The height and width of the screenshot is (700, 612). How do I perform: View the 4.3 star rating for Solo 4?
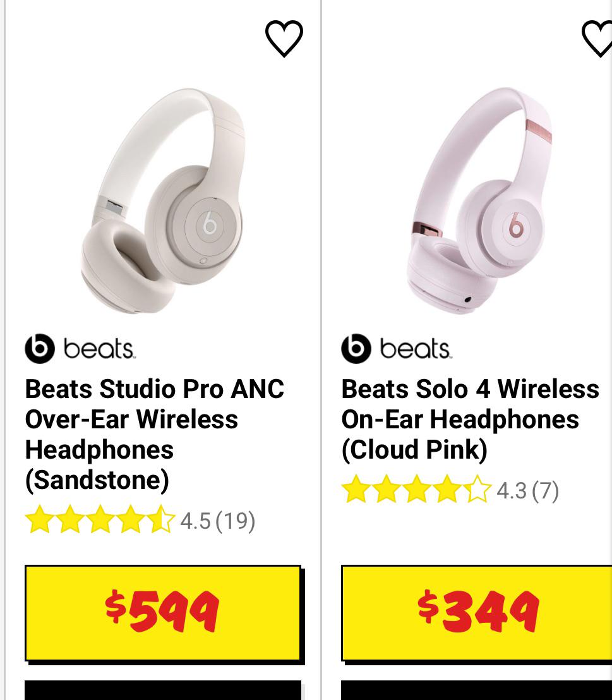tap(416, 489)
